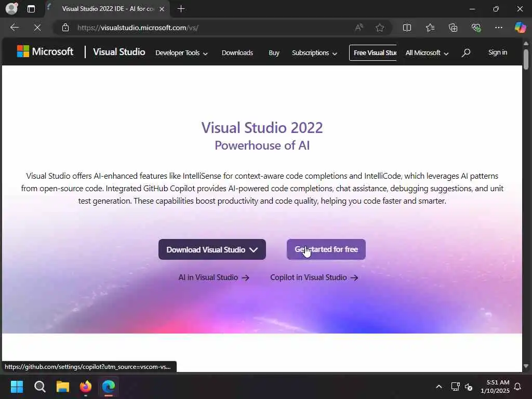Close the Visual Studio 2022 IDE tab

[x=162, y=9]
